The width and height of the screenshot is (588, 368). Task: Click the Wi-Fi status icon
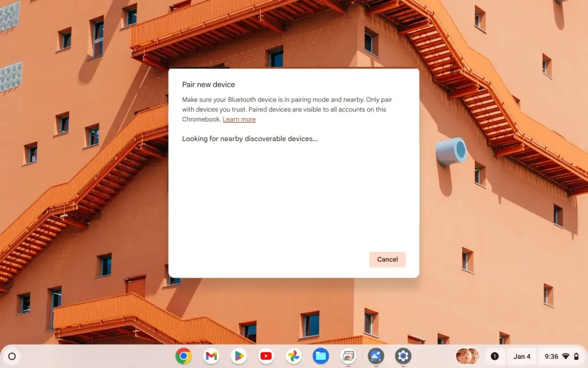(566, 357)
